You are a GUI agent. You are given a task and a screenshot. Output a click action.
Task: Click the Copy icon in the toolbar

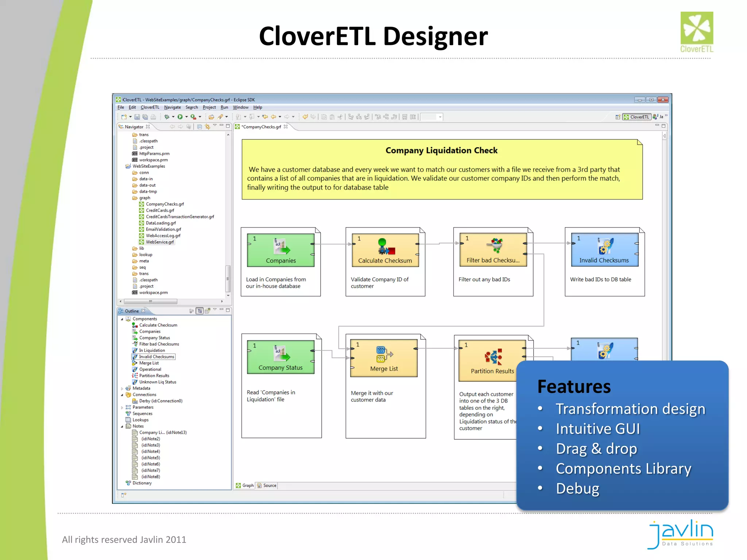click(x=324, y=117)
